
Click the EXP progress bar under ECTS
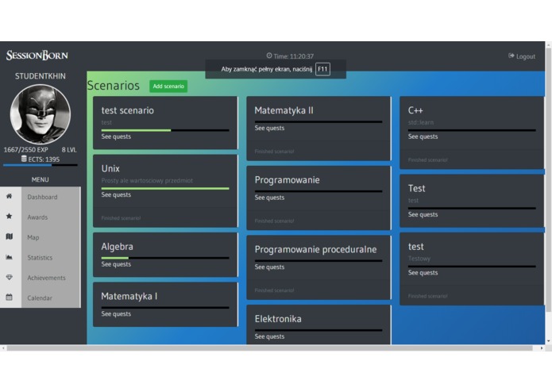(x=41, y=165)
